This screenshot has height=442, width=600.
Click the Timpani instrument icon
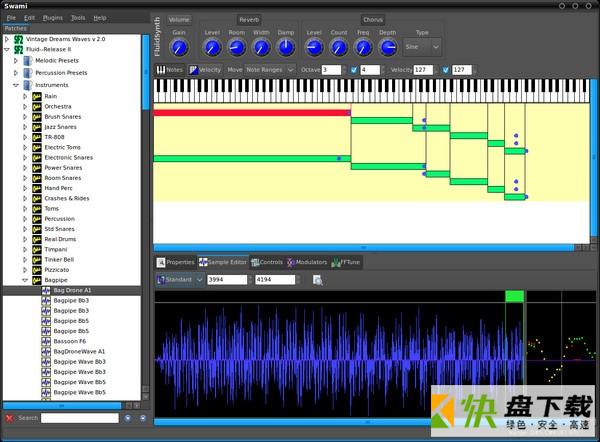coord(37,250)
